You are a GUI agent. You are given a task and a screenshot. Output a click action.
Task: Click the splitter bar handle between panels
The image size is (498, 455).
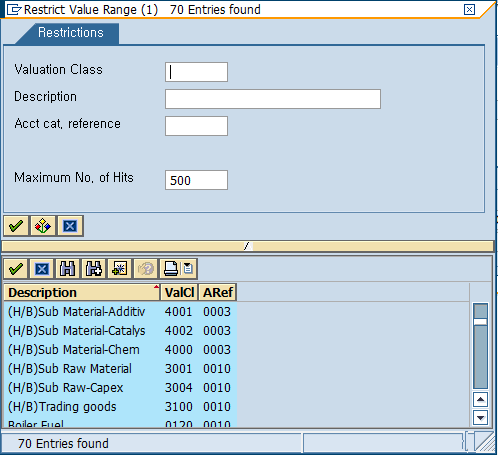(x=247, y=246)
